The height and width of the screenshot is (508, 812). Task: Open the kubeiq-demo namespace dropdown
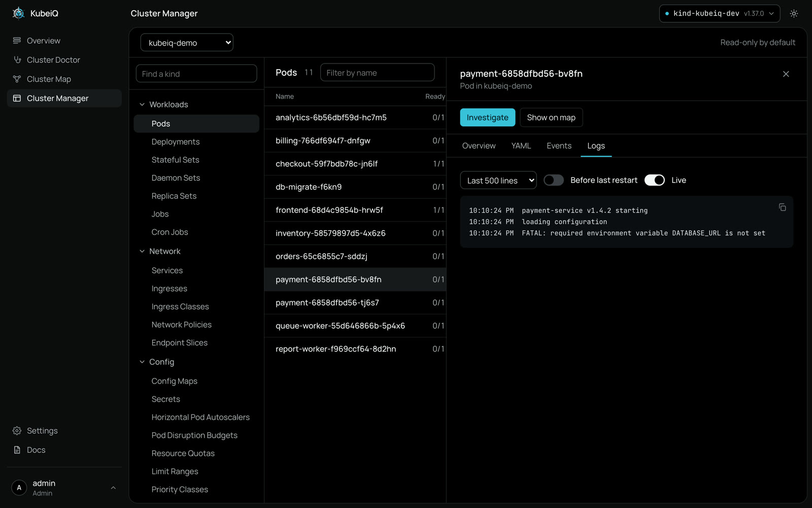(187, 43)
